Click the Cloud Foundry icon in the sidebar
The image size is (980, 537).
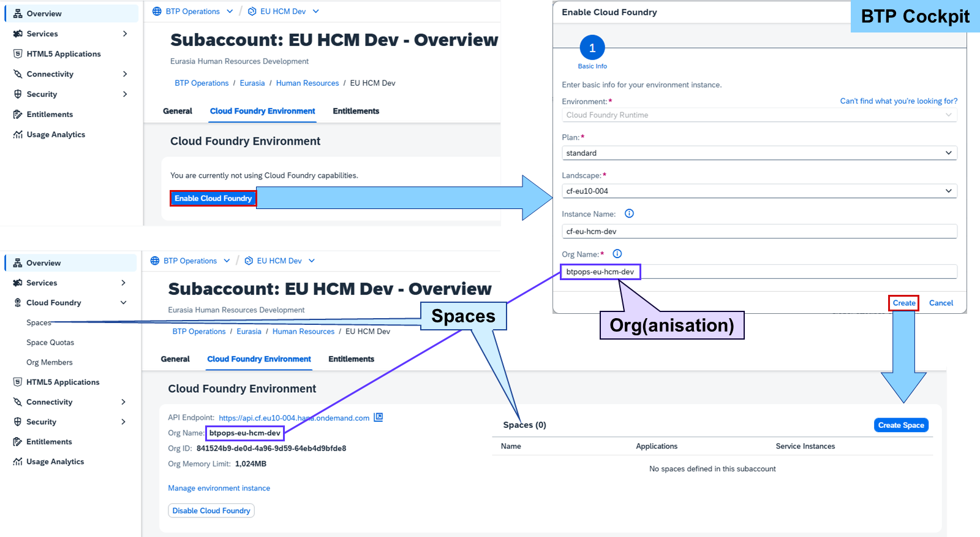[18, 303]
